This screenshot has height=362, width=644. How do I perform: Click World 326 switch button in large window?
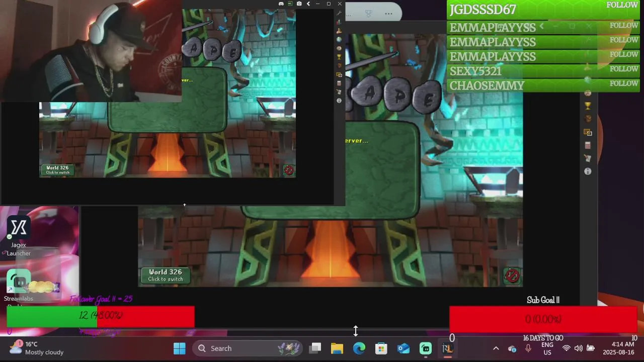(x=166, y=275)
